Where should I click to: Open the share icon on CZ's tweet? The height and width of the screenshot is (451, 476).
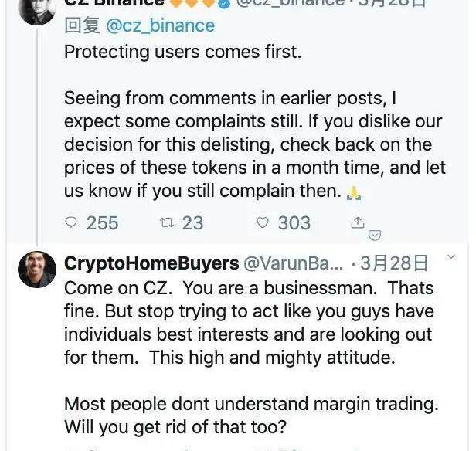click(x=357, y=222)
